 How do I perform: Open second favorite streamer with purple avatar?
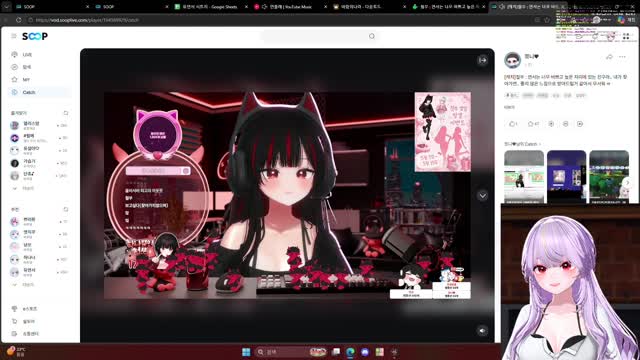(x=40, y=138)
